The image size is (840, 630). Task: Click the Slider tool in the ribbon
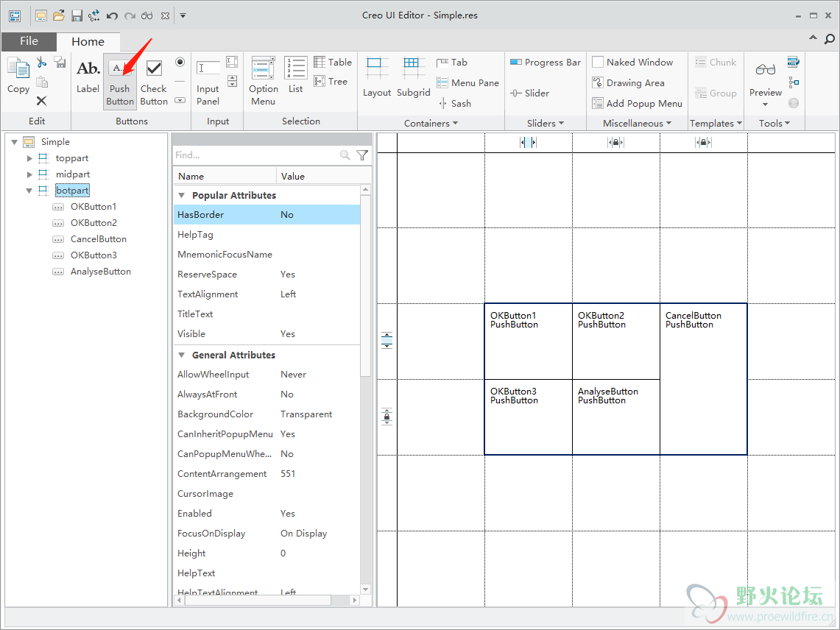tap(530, 93)
